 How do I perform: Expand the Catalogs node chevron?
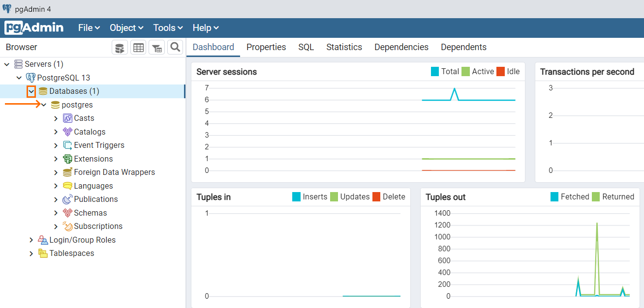coord(56,132)
